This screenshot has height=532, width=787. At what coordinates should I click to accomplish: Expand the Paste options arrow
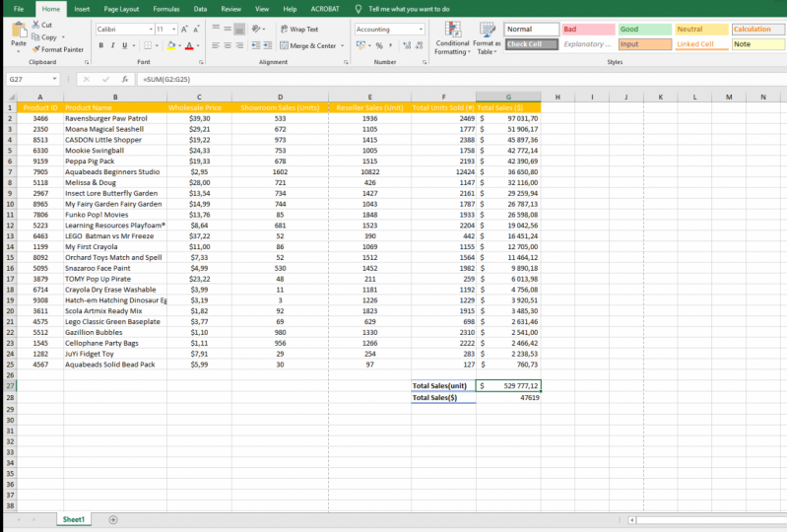point(19,51)
